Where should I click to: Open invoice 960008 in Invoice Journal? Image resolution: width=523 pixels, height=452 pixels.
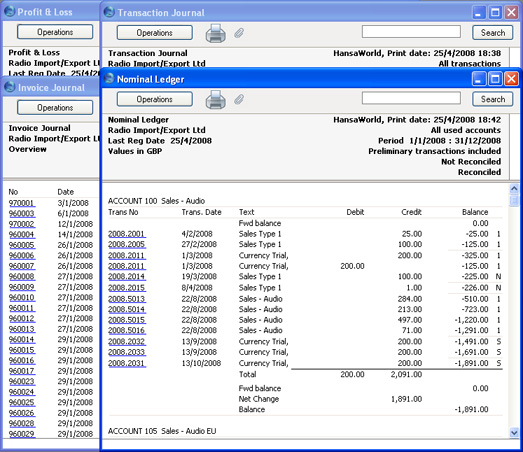[22, 277]
